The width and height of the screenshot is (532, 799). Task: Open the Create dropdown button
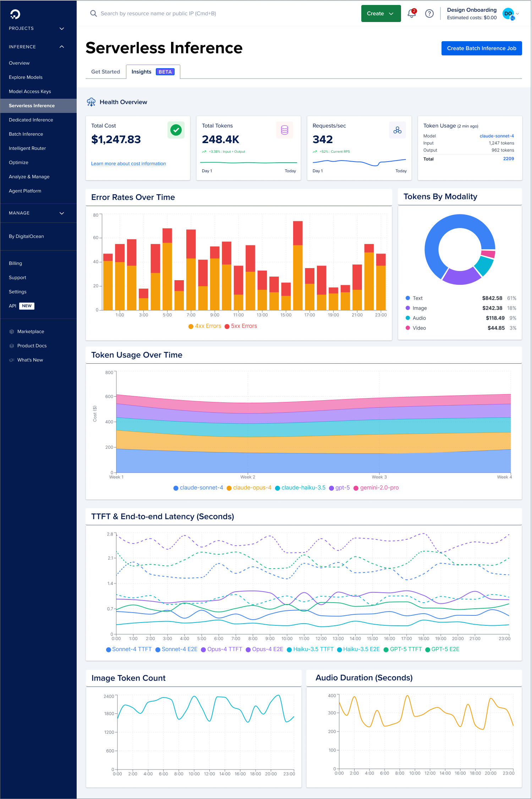click(x=381, y=13)
